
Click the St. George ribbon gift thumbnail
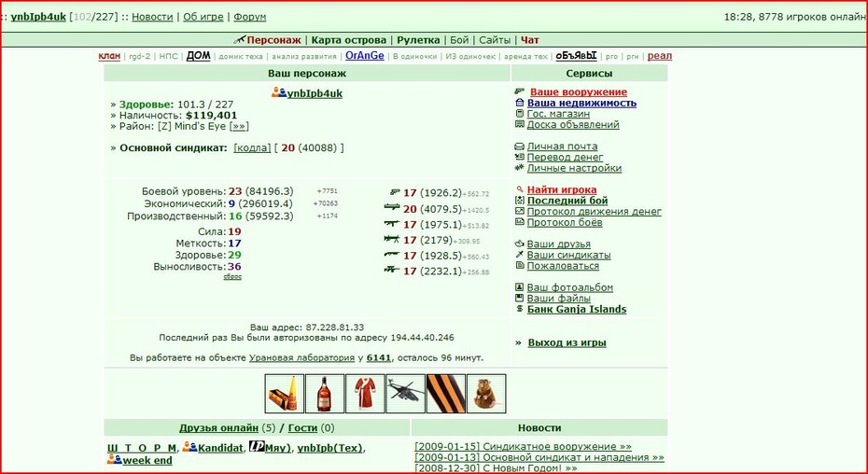(x=445, y=394)
